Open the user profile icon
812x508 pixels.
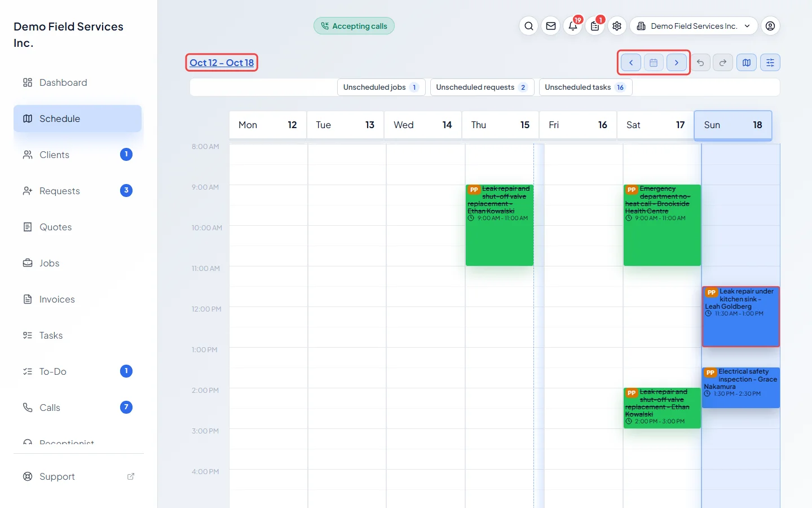coord(770,26)
